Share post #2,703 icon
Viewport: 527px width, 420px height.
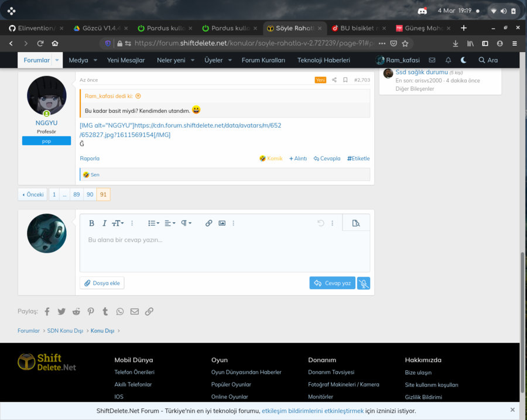[334, 80]
